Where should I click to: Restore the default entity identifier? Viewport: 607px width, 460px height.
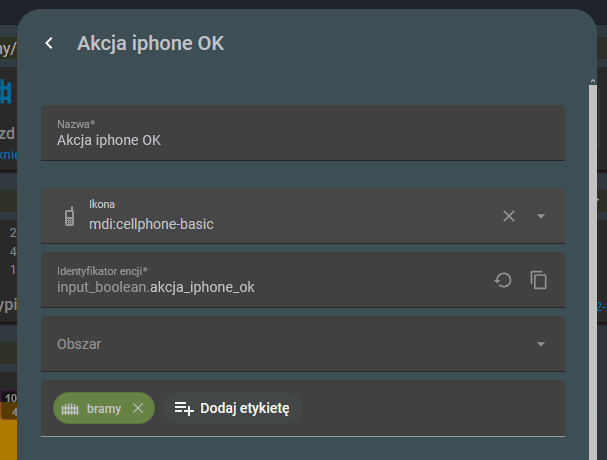click(504, 280)
